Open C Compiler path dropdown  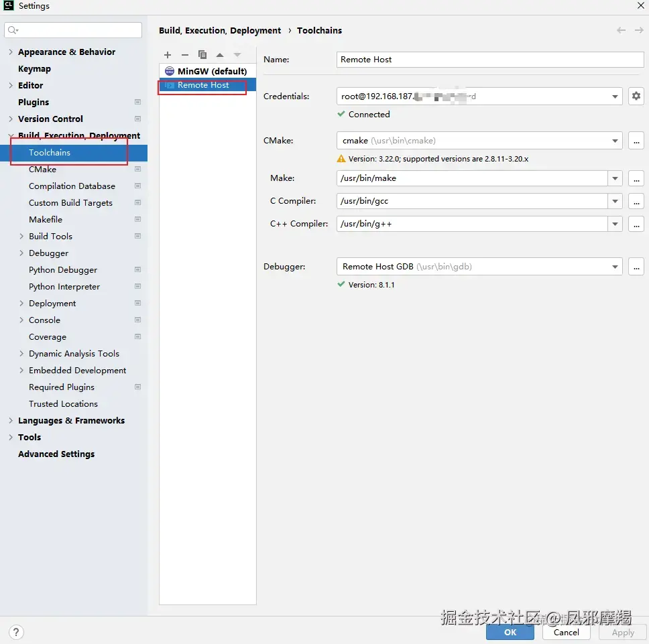tap(615, 202)
